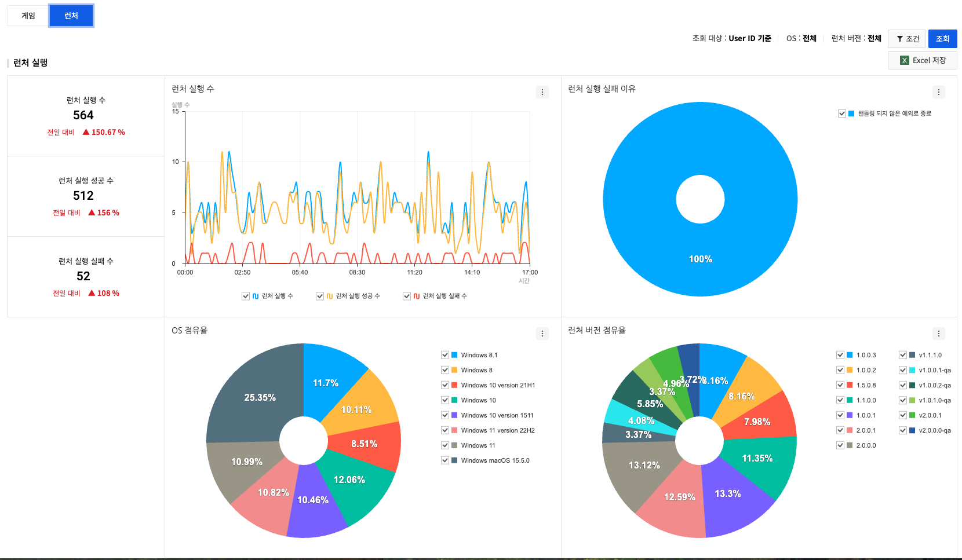Open the OS 점유율 chart kebab menu
The image size is (962, 560).
coord(542,334)
